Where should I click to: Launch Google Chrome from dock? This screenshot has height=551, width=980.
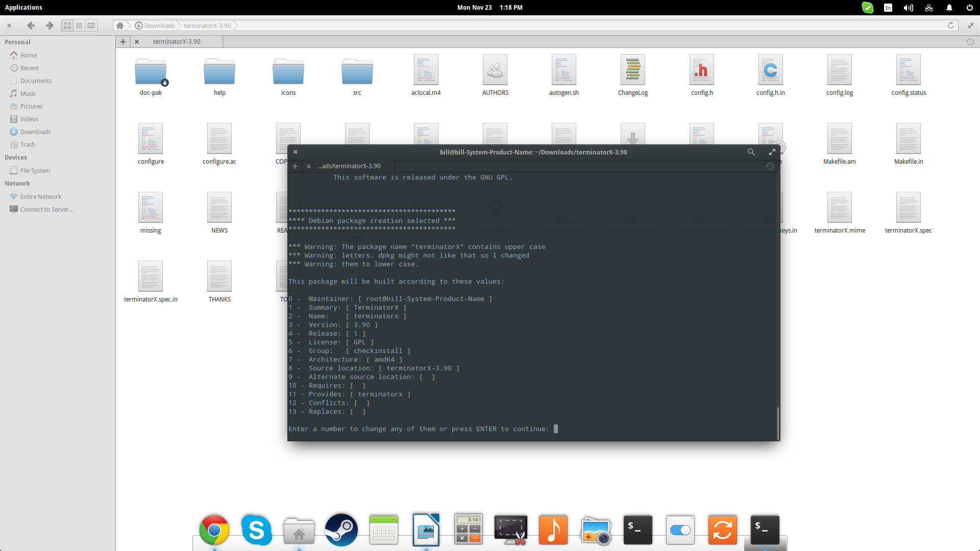click(214, 530)
